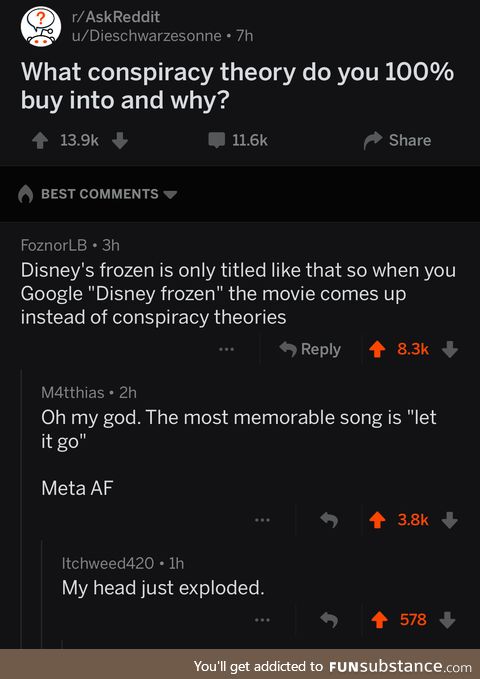The width and height of the screenshot is (480, 679).
Task: Visit u/Dieschwarzesonne's profile
Action: pos(146,36)
